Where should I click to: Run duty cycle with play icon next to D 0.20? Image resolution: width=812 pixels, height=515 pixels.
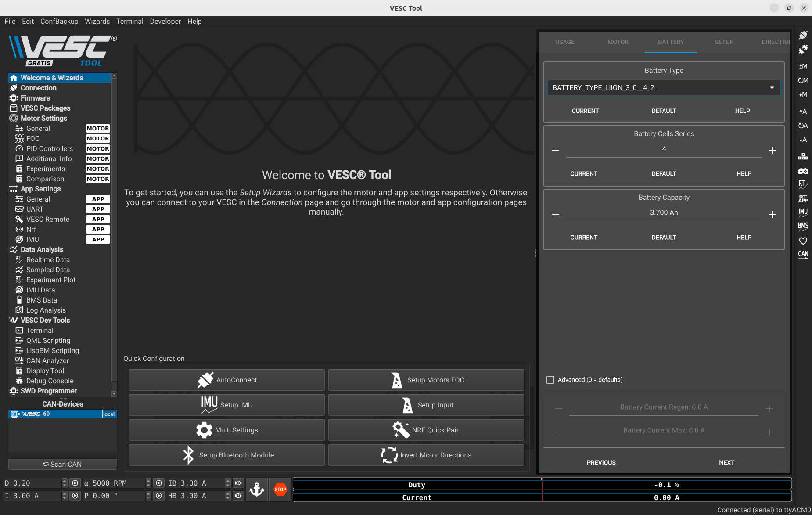click(75, 483)
